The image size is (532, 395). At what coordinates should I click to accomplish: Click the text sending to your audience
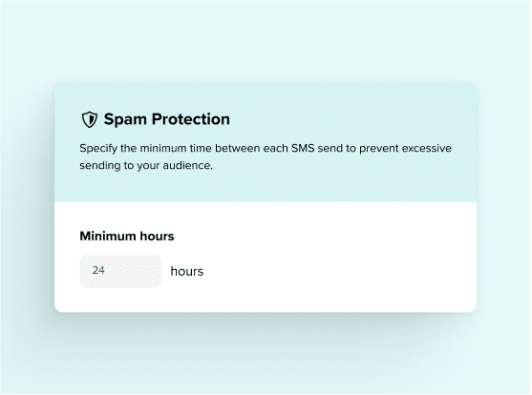[146, 166]
